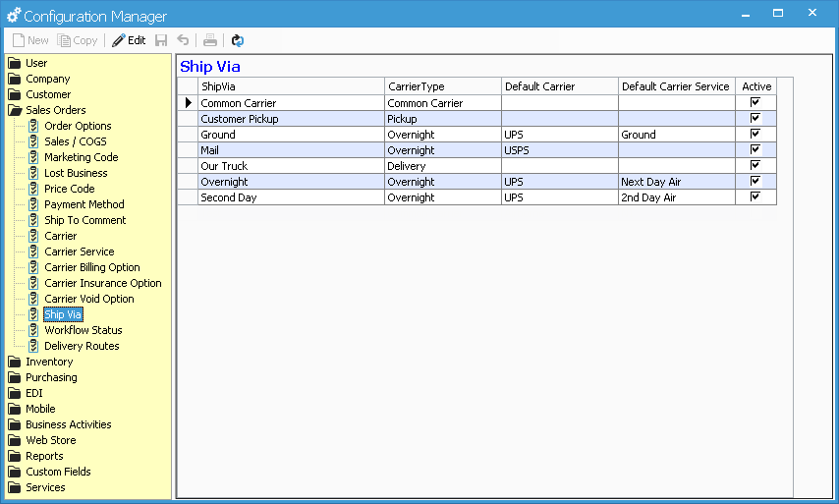Select the Customer Pickup cell
The height and width of the screenshot is (504, 839).
pos(291,119)
